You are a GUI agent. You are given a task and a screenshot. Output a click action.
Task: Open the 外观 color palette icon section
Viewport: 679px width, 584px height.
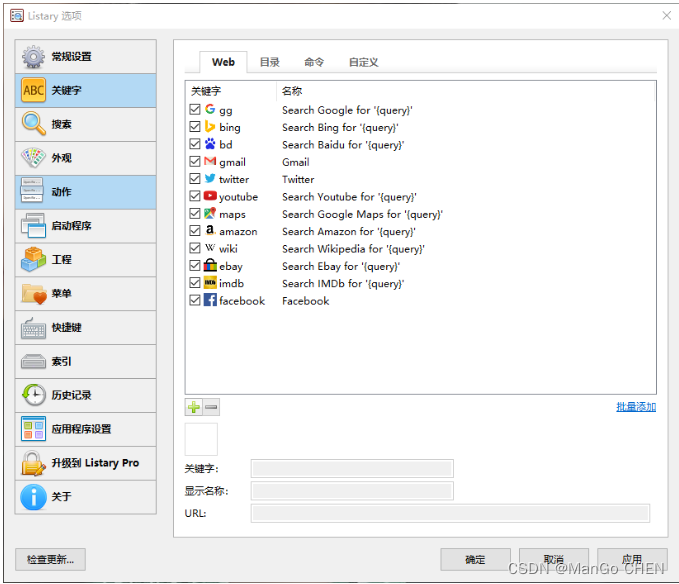(x=34, y=158)
